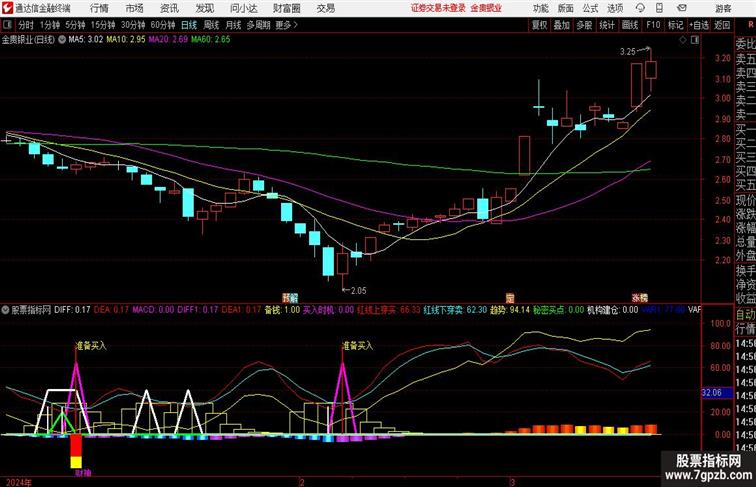Image resolution: width=756 pixels, height=487 pixels.
Task: Click the 统计 toolbar button
Action: [x=607, y=25]
